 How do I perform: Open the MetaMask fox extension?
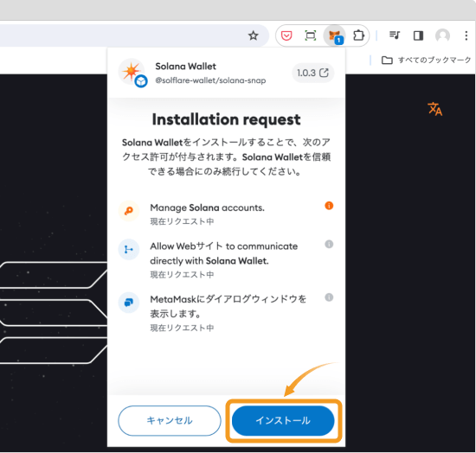point(335,35)
